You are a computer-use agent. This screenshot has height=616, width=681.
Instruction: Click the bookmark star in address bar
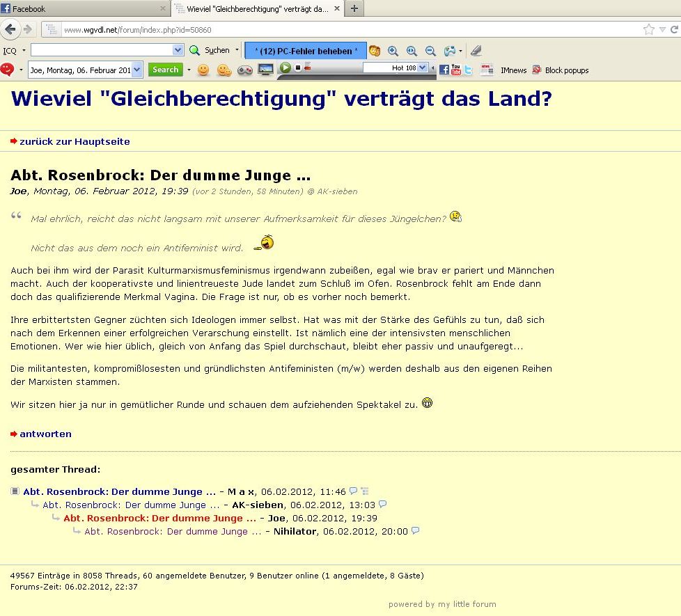coord(649,29)
